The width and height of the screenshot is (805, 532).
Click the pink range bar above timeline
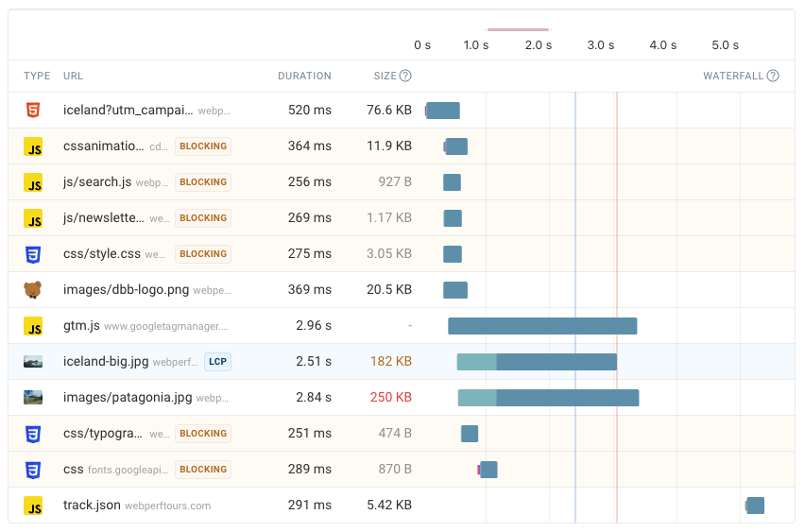click(x=518, y=29)
